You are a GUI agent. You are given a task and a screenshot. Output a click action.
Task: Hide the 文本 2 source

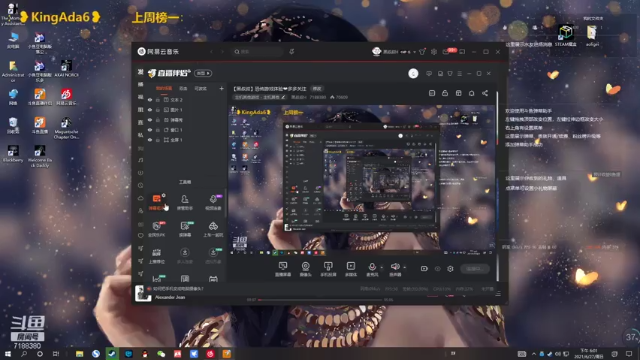tap(150, 100)
